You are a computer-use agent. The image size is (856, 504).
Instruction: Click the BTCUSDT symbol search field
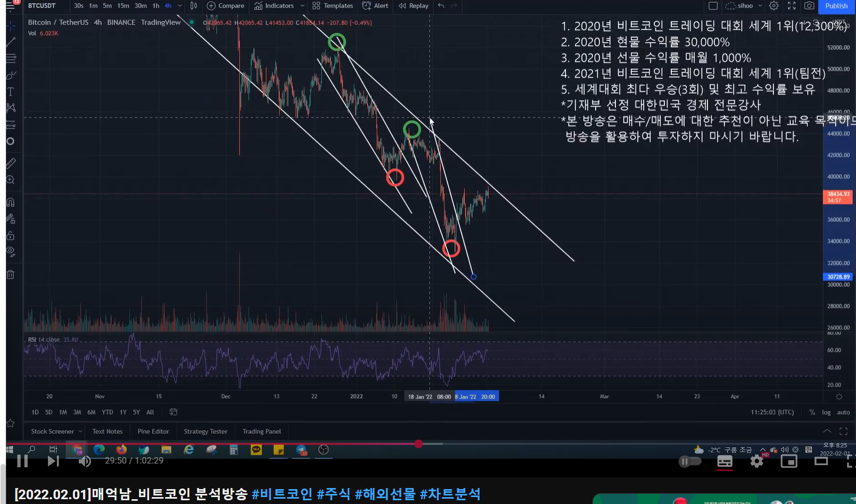point(43,6)
